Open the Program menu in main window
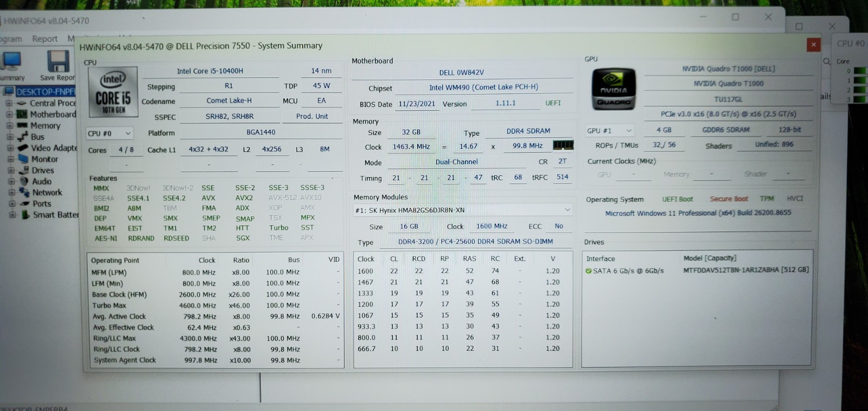Viewport: 868px width, 411px height. click(10, 39)
